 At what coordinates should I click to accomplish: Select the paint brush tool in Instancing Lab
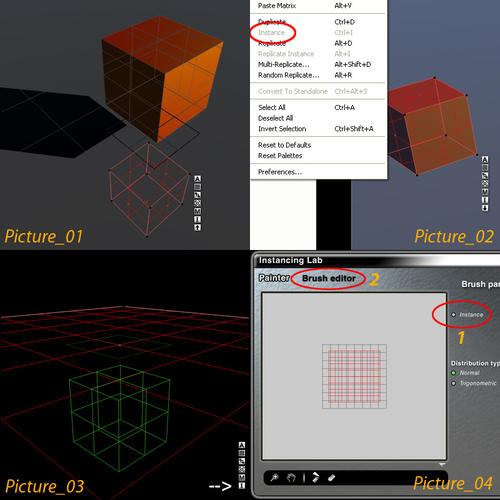[x=315, y=478]
